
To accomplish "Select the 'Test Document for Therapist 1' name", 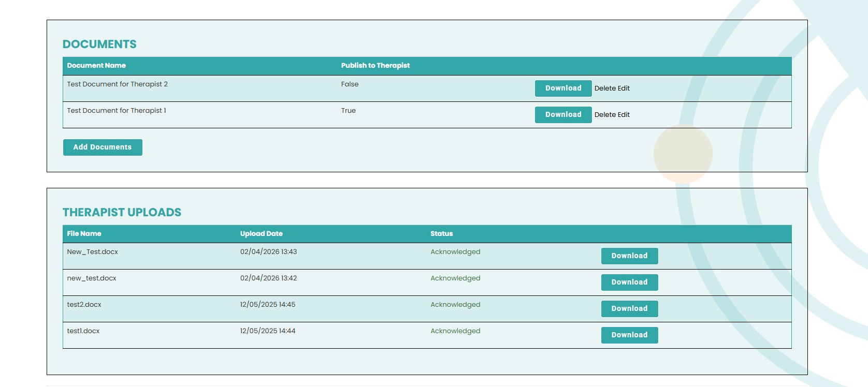I will tap(117, 111).
